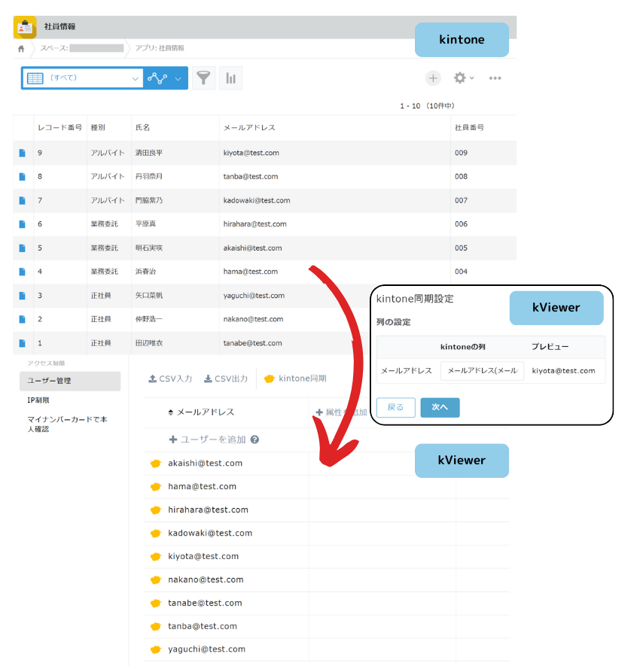Click the 氏名 column header
The width and height of the screenshot is (640, 672).
(142, 128)
